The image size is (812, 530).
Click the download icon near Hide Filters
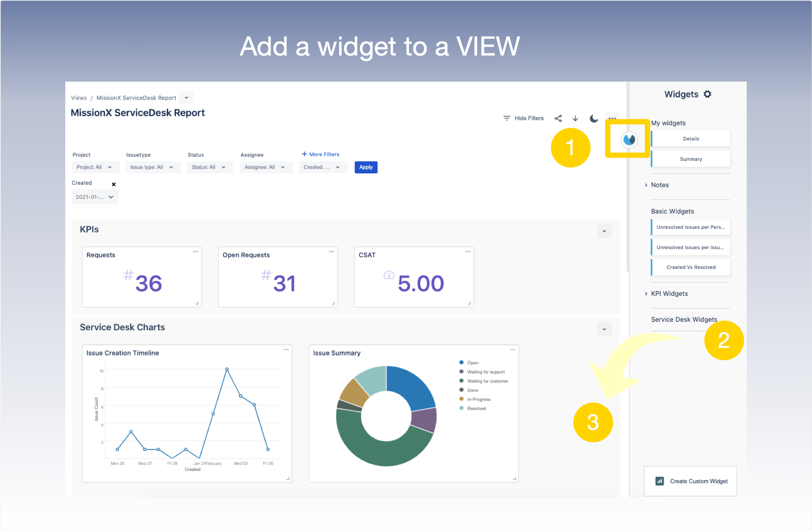[x=575, y=118]
